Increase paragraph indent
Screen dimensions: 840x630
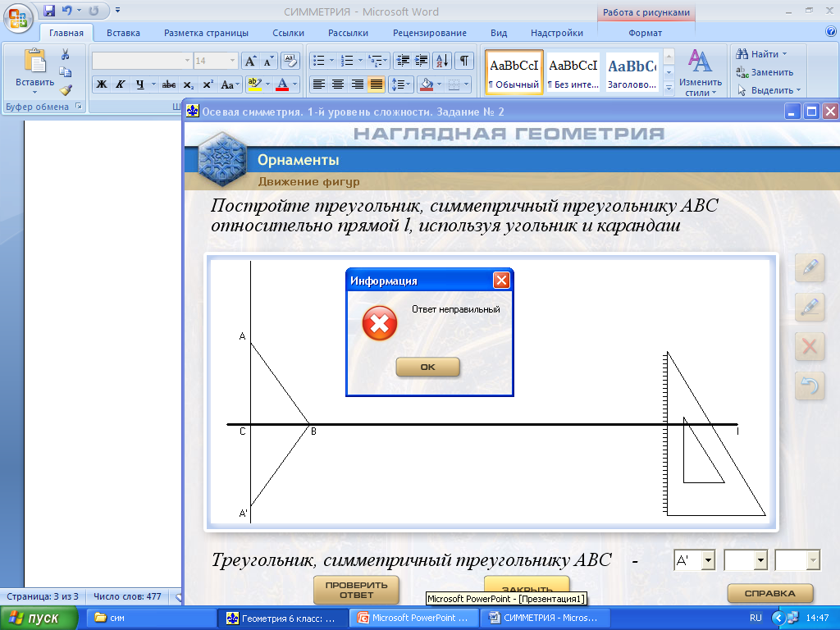point(421,61)
